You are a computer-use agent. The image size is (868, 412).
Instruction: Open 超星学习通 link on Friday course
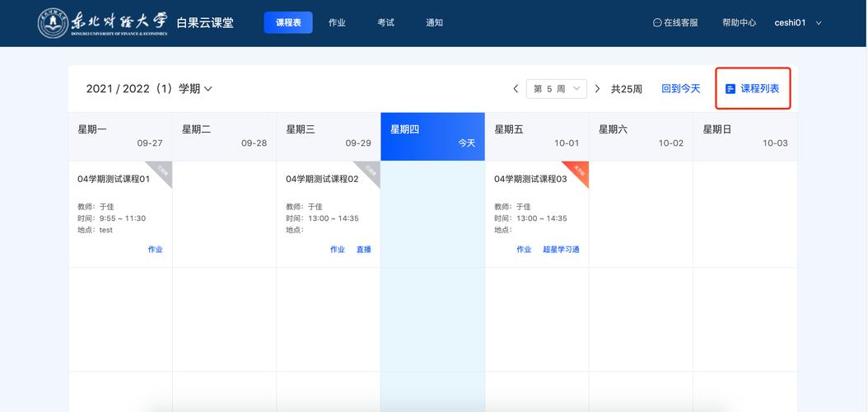tap(561, 250)
